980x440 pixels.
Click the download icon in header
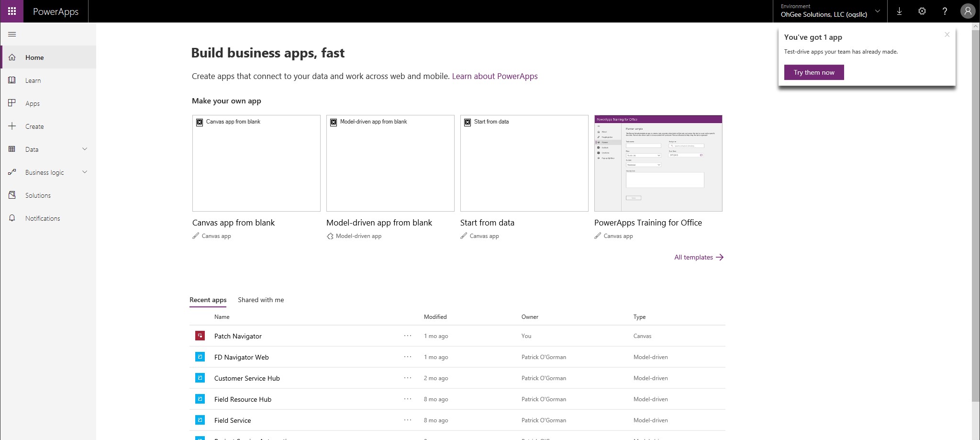899,11
